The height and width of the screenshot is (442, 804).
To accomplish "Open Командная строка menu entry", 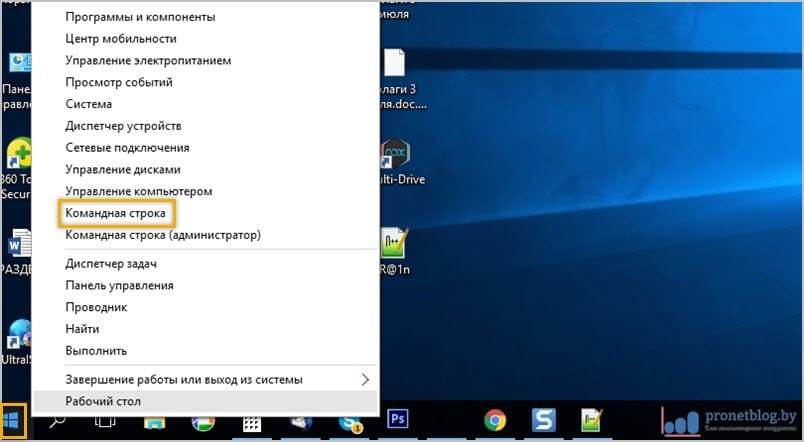I will (118, 213).
